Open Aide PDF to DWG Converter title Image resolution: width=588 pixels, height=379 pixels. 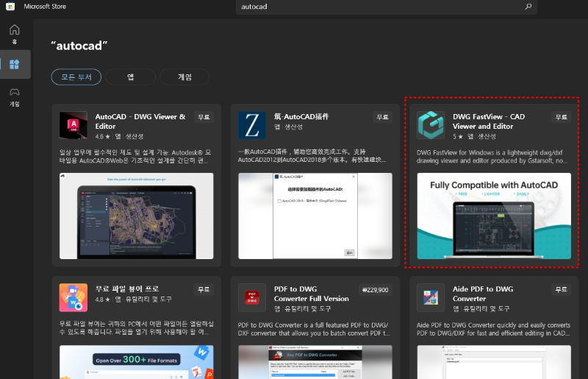[483, 294]
